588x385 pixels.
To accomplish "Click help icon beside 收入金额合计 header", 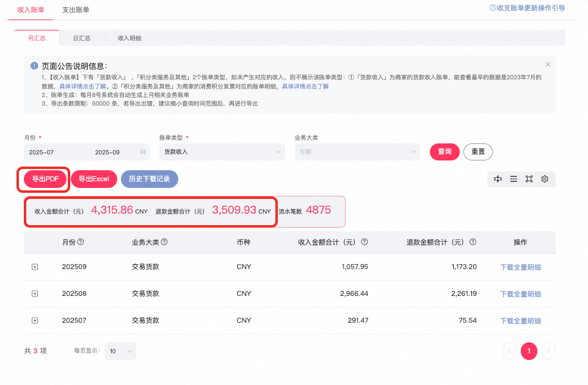I will click(x=364, y=242).
